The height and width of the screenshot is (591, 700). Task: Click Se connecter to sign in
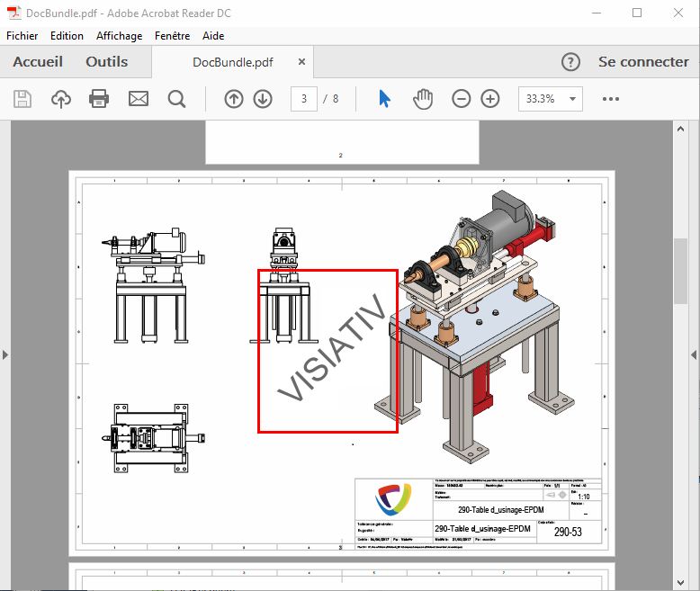pos(643,62)
